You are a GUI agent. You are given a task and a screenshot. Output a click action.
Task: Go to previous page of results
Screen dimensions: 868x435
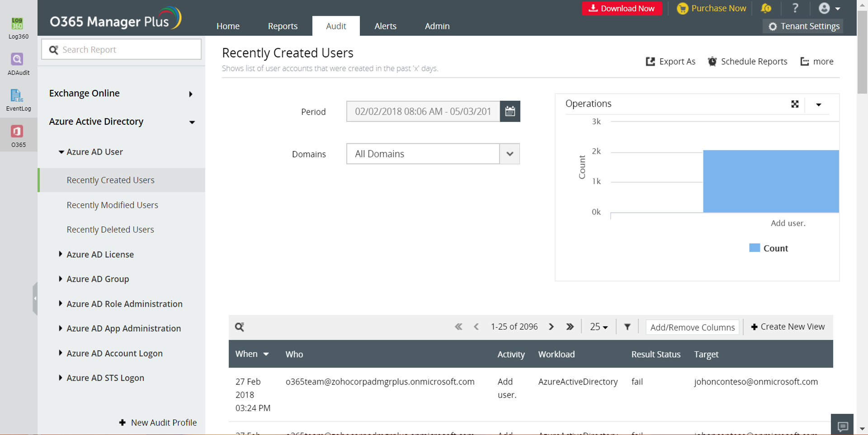[476, 327]
